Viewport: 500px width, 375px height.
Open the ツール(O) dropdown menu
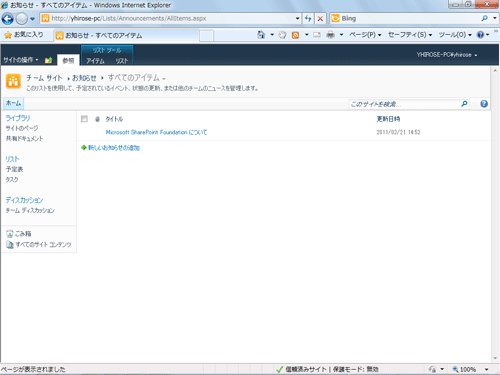pos(455,35)
